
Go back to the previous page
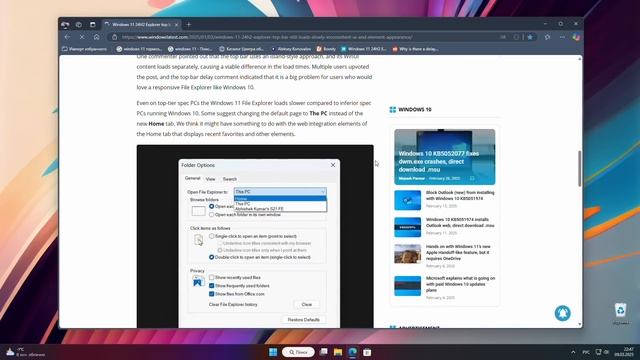coord(67,37)
